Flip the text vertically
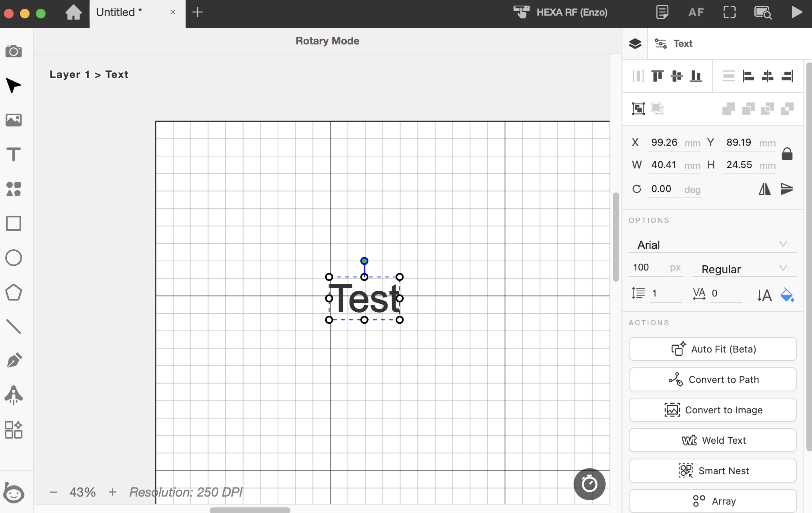Image resolution: width=812 pixels, height=513 pixels. point(787,189)
